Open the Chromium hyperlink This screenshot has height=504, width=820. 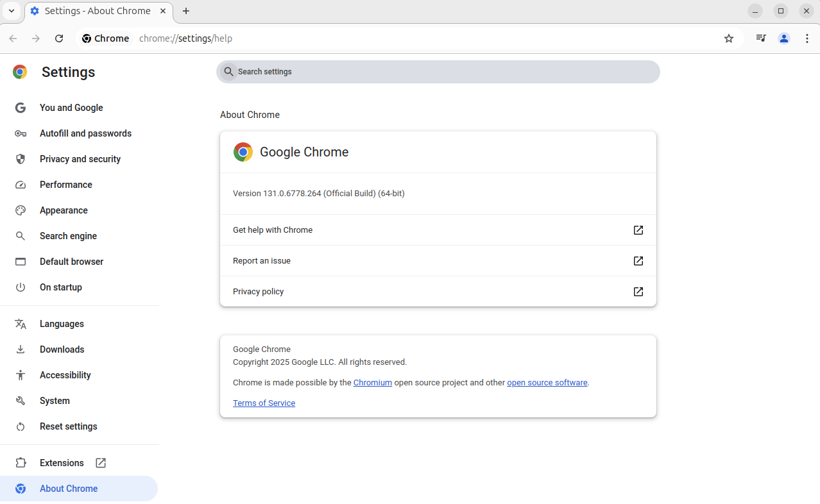tap(372, 383)
